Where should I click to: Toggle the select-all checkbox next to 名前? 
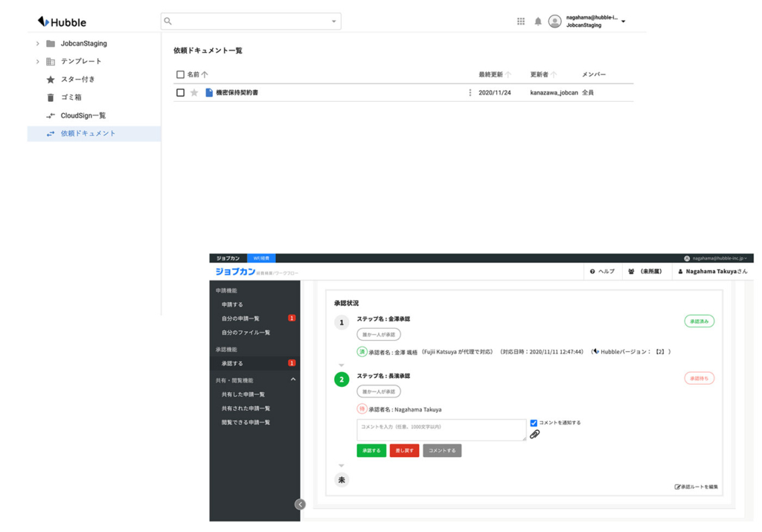click(x=180, y=74)
